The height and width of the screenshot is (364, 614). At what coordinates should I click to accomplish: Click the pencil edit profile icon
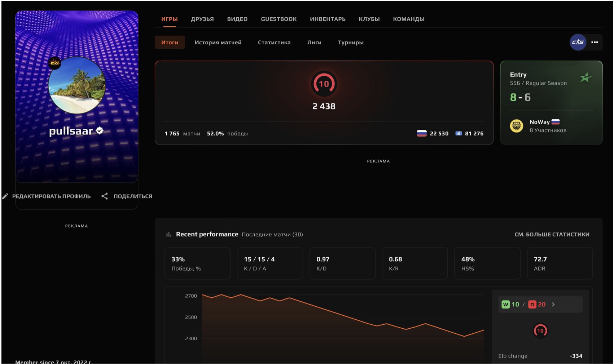click(x=5, y=196)
